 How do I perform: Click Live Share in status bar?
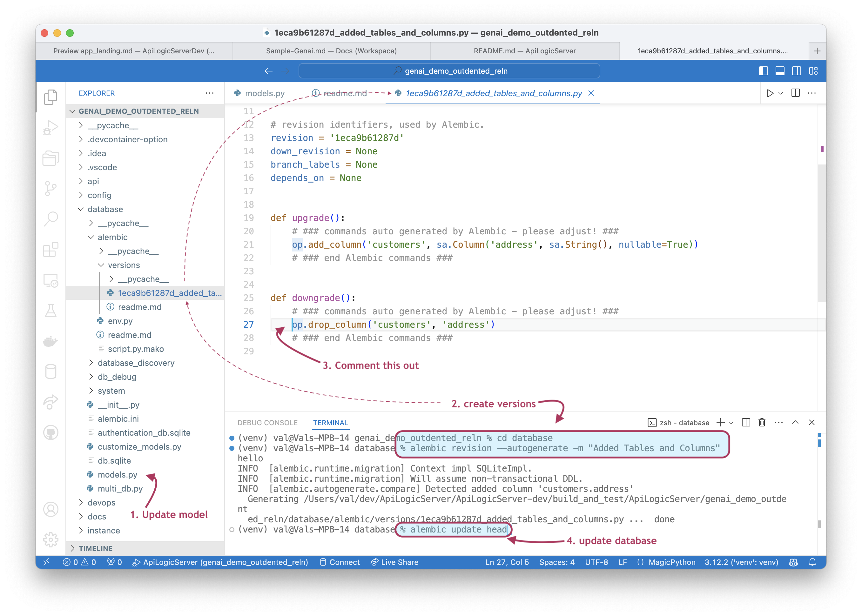[394, 562]
